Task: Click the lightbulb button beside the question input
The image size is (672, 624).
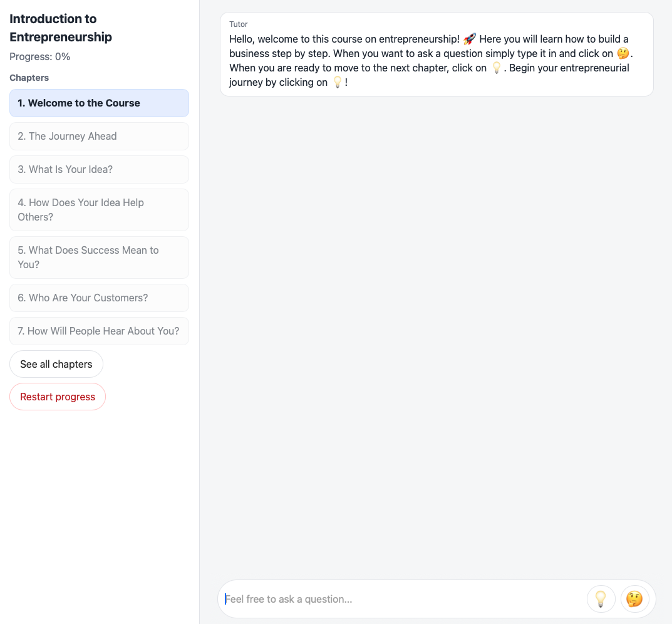Action: (601, 599)
